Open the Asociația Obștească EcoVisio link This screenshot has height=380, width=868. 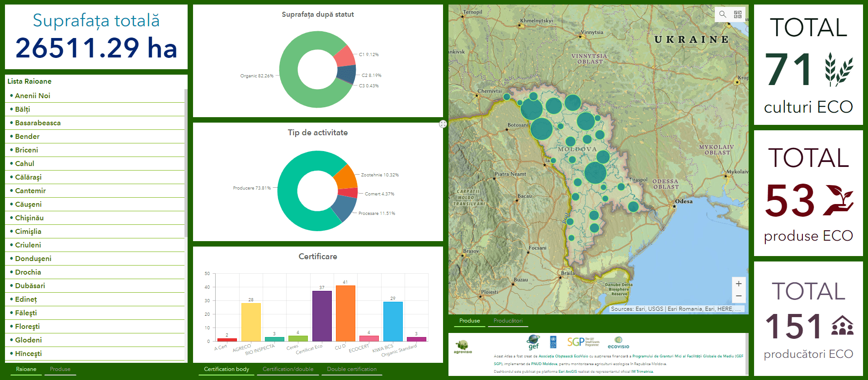click(x=563, y=356)
